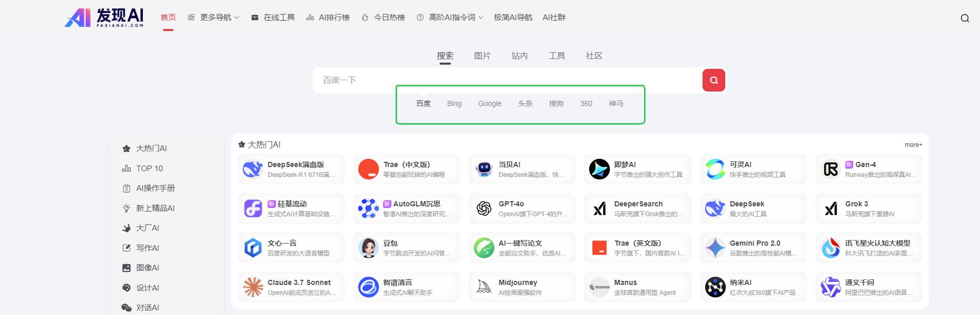The width and height of the screenshot is (980, 315).
Task: Click the 当贝AI robot icon
Action: coord(484,169)
